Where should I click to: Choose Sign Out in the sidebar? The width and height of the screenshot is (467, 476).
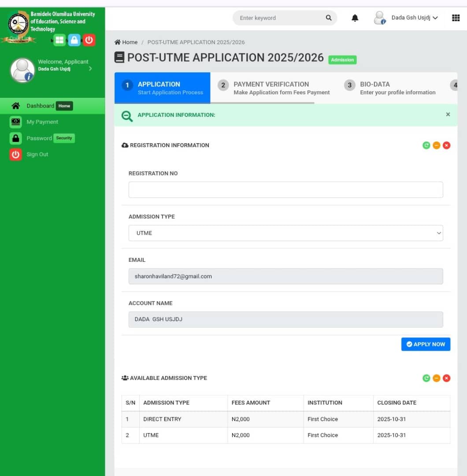pos(52,154)
